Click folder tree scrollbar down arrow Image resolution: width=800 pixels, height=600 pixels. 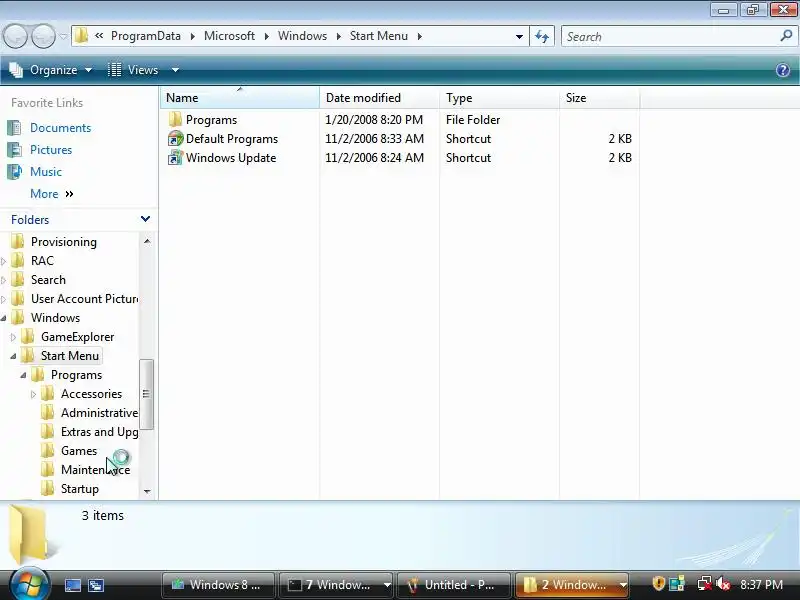[147, 491]
